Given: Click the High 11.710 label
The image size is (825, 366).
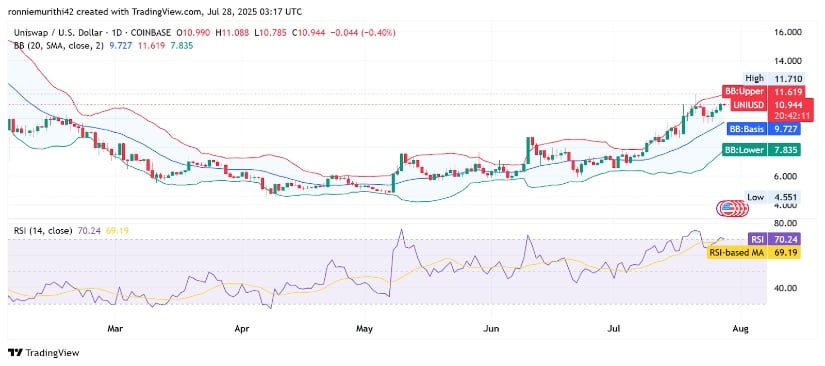Looking at the screenshot, I should pos(773,78).
